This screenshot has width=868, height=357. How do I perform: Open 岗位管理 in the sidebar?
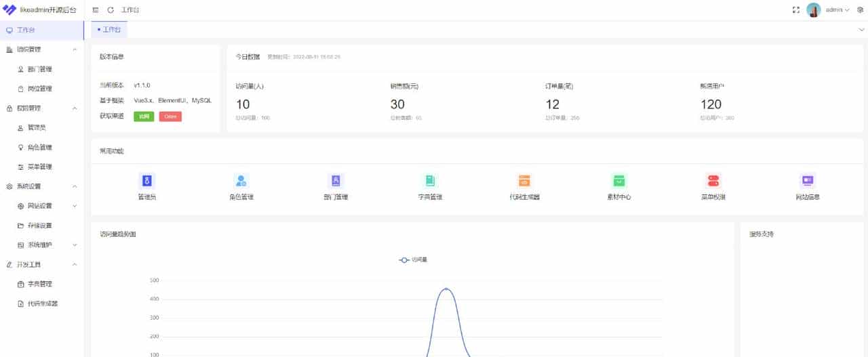point(42,89)
